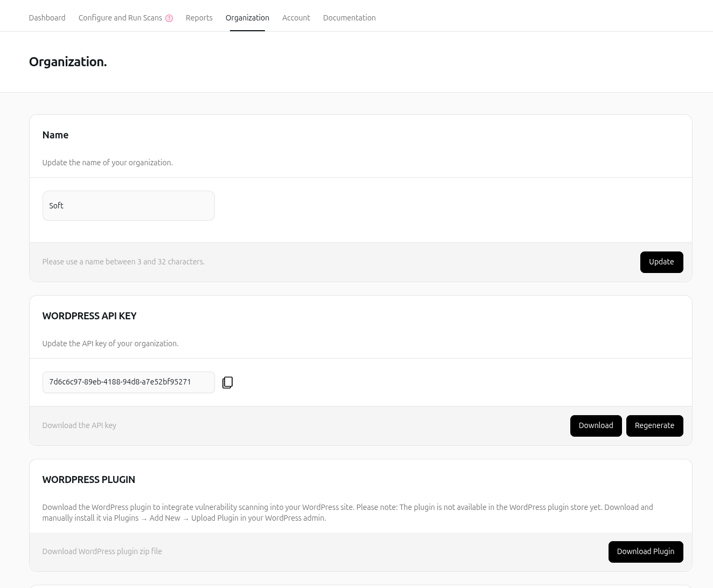Focus the organization name field containing Soft
Screen dimensions: 713x588
128,206
